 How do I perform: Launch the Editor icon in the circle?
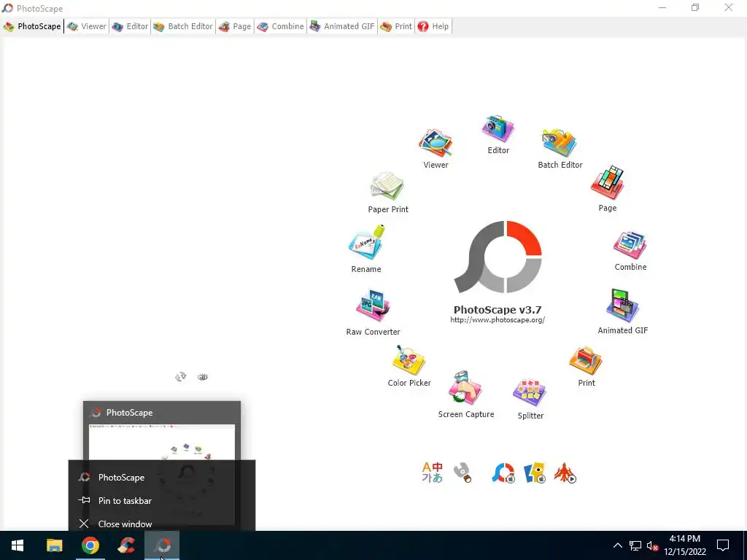pyautogui.click(x=498, y=129)
